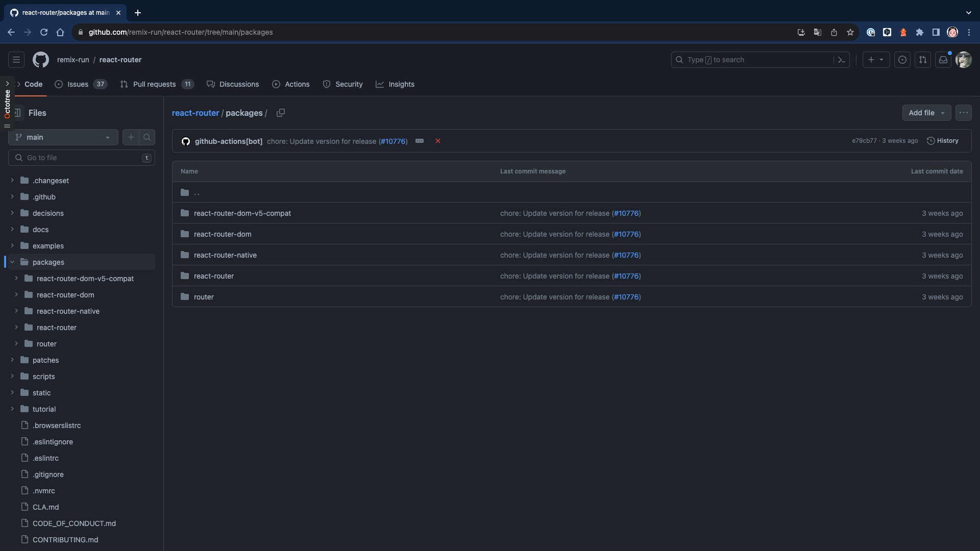The image size is (980, 551).
Task: Collapse the packages folder in tree
Action: coord(12,262)
